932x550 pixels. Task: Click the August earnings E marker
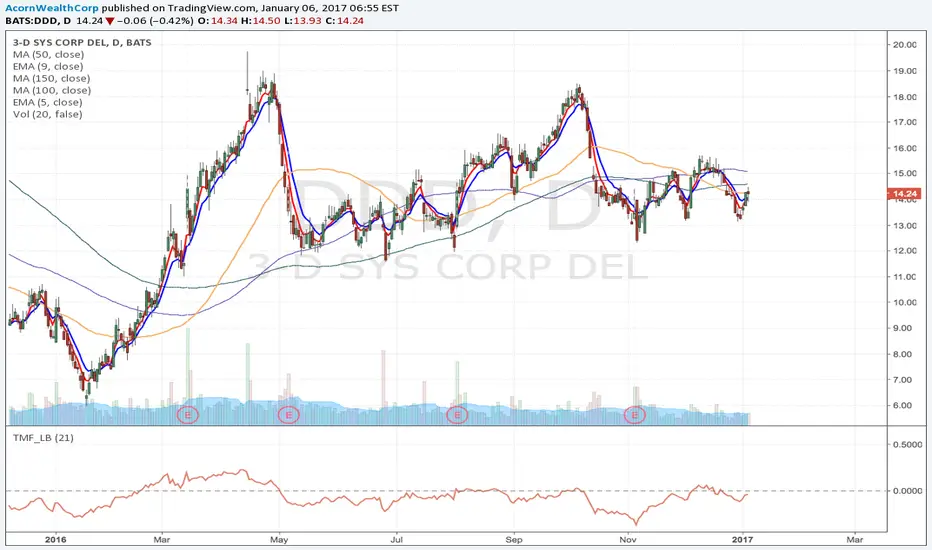457,414
